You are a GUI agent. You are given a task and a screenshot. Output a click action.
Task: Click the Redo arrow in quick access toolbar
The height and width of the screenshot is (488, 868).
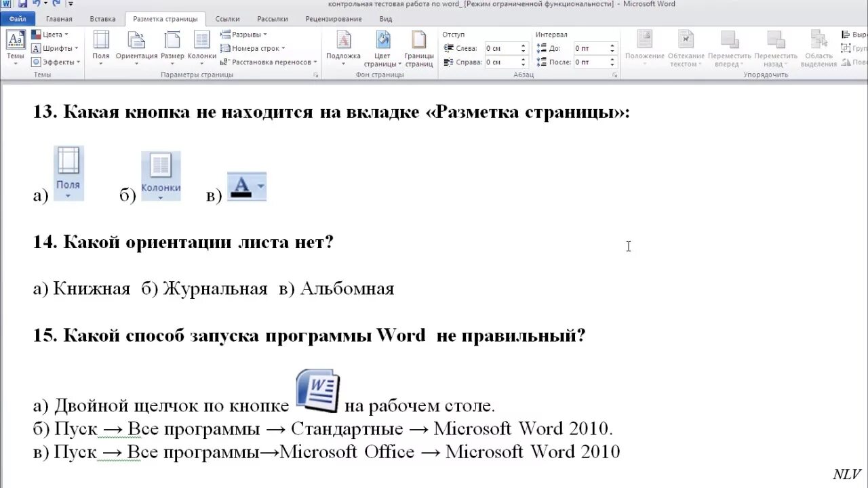click(56, 4)
